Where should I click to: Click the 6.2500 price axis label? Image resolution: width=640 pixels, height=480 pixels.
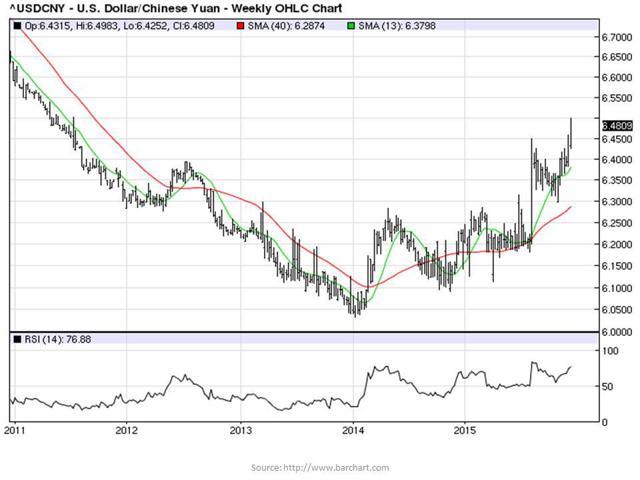click(x=617, y=223)
